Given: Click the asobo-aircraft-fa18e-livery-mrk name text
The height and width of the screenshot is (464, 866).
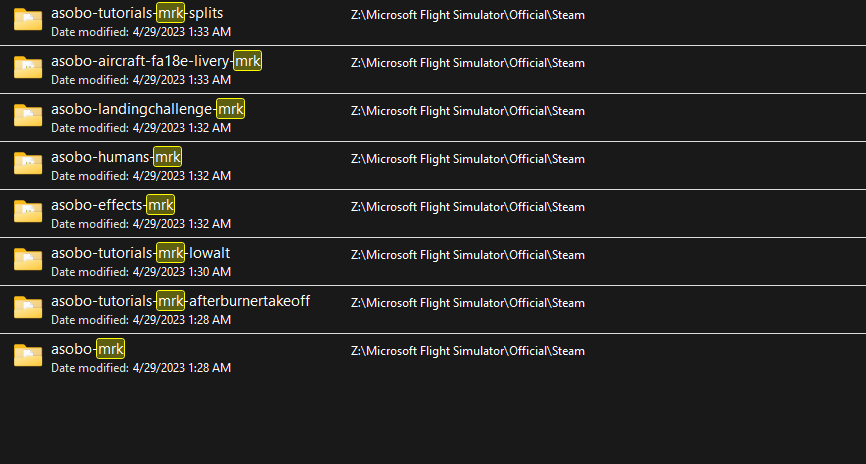Looking at the screenshot, I should coord(156,61).
